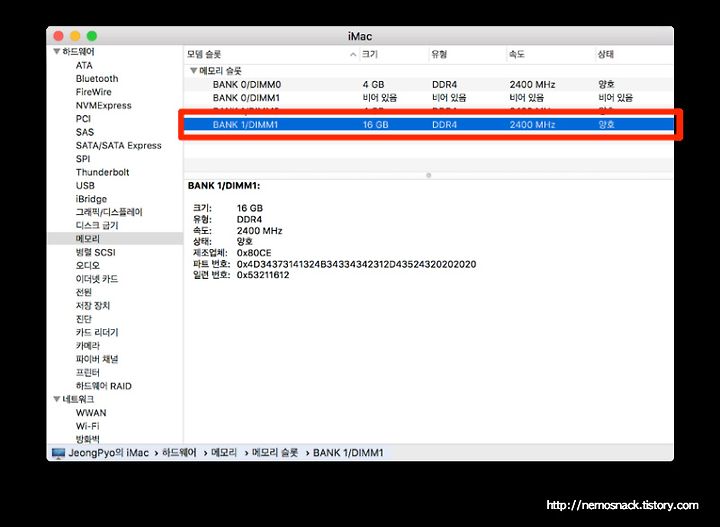Collapse the 메모리 슬롯 disclosure triangle

pyautogui.click(x=194, y=71)
